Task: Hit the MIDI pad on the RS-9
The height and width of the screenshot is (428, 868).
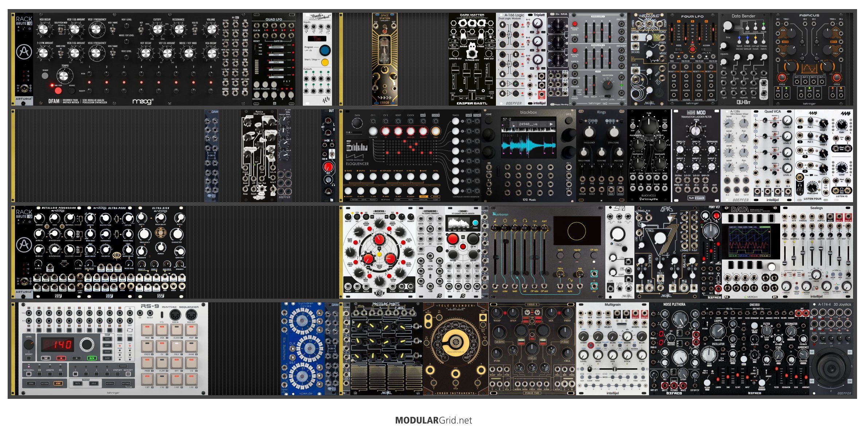Action: (147, 330)
